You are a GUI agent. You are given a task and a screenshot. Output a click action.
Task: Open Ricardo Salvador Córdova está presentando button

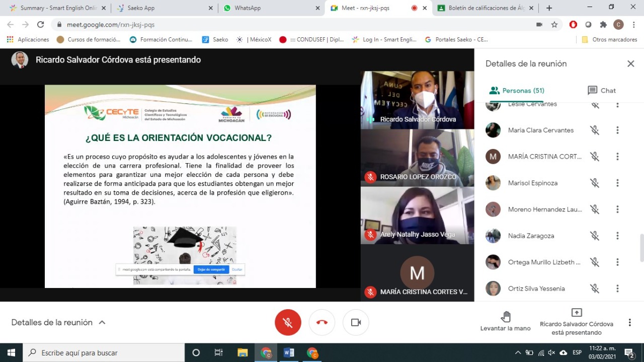point(576,322)
